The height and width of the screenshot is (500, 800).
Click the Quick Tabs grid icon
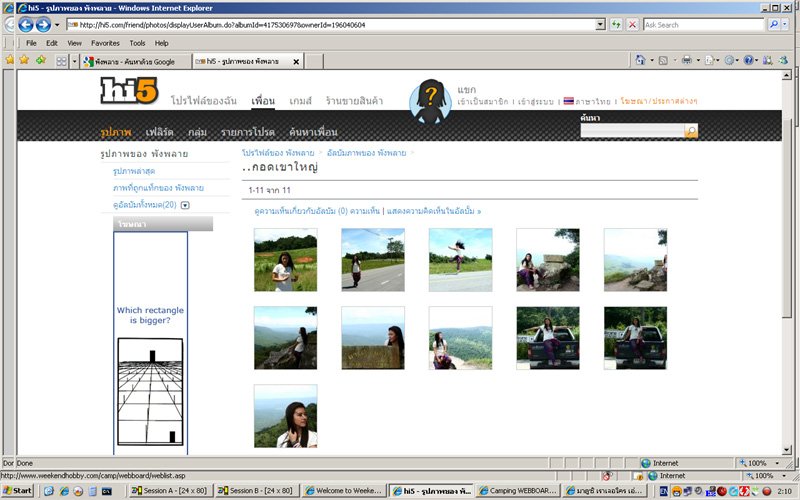[61, 61]
